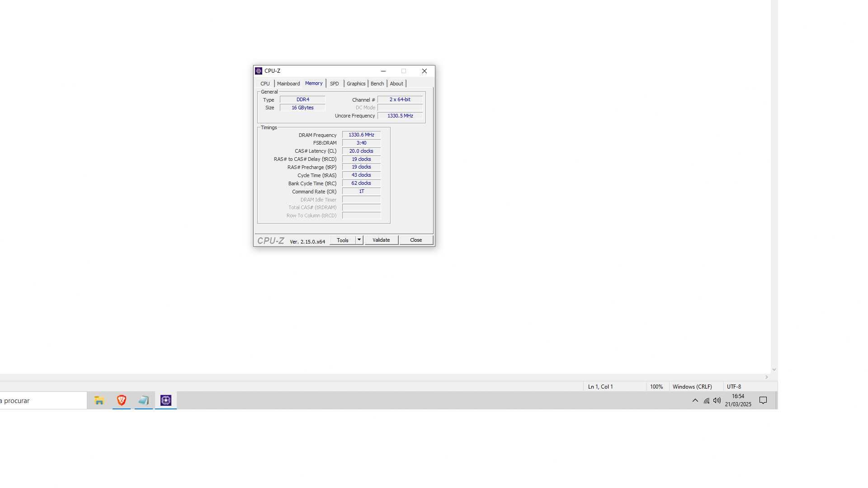Click the tRCD 19 clocks value
Image resolution: width=868 pixels, height=488 pixels.
pos(361,159)
